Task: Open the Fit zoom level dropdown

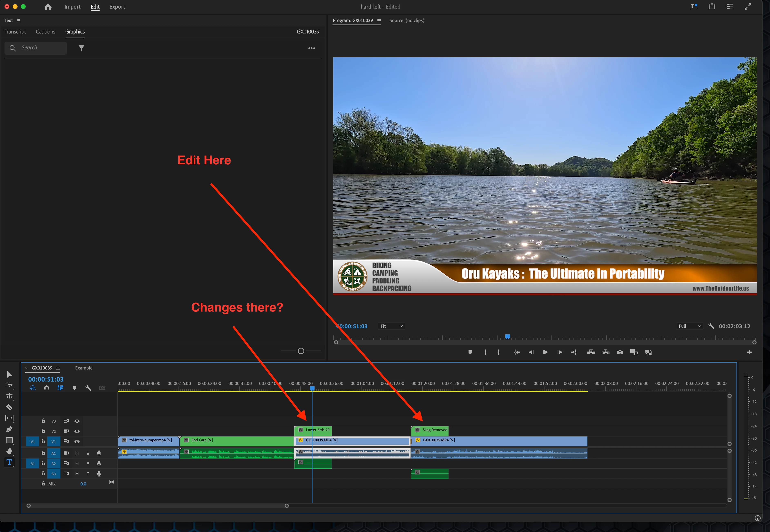Action: 392,326
